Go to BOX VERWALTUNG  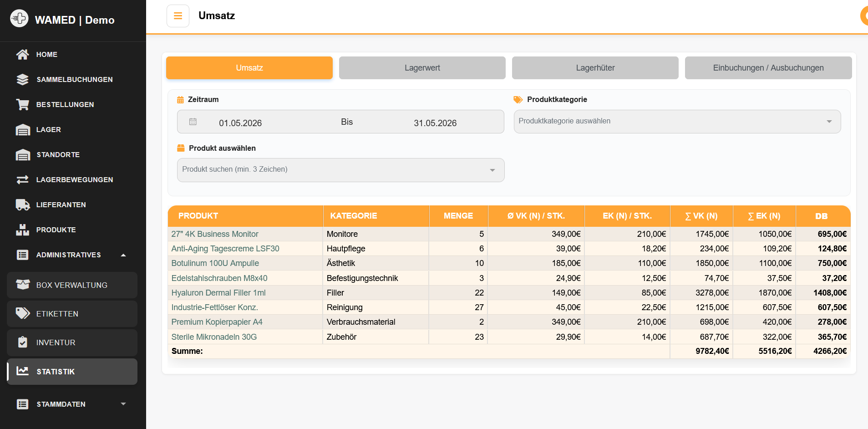[72, 285]
